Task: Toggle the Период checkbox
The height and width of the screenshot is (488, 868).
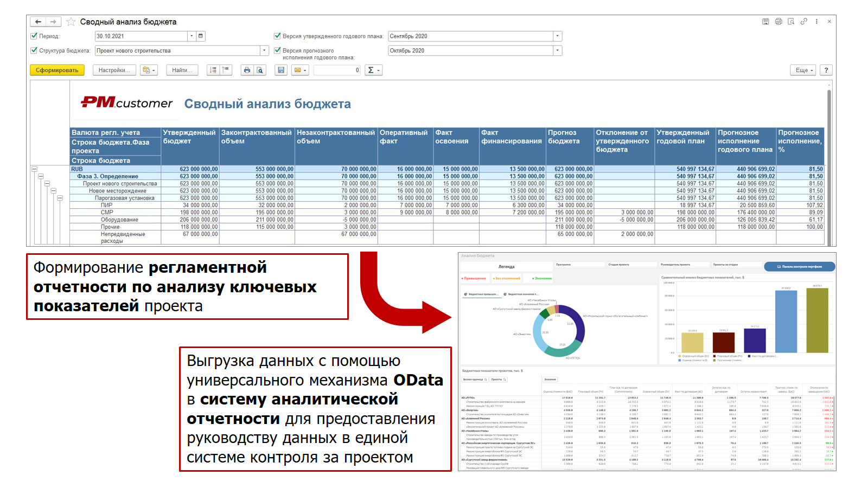Action: [x=34, y=36]
